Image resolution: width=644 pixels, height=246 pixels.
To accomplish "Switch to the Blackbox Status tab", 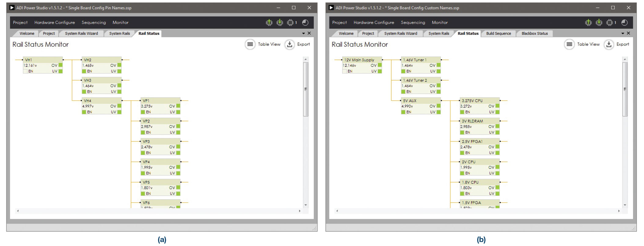I will click(534, 34).
